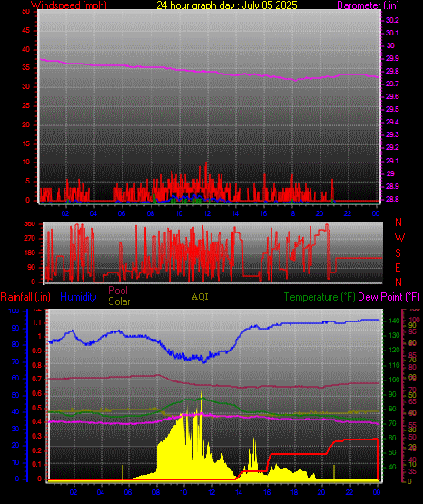The width and height of the screenshot is (423, 504).
Task: Click the '45' windspeed scale value
Action: click(25, 31)
